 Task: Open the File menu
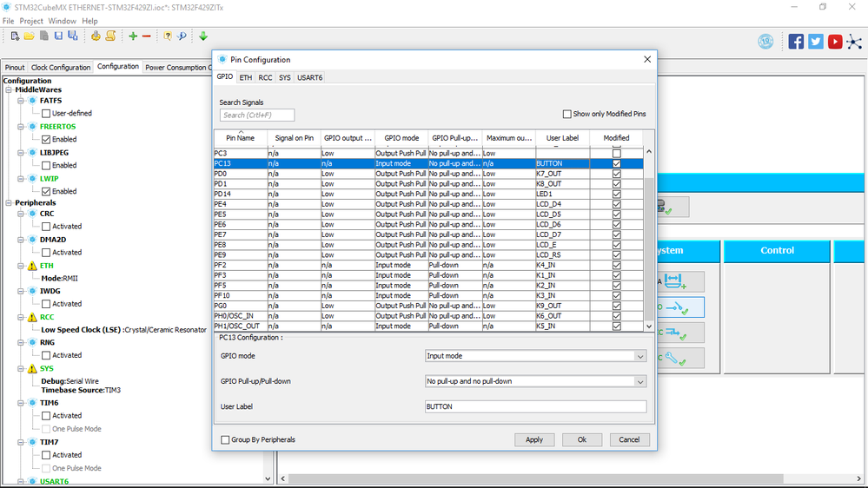[9, 21]
